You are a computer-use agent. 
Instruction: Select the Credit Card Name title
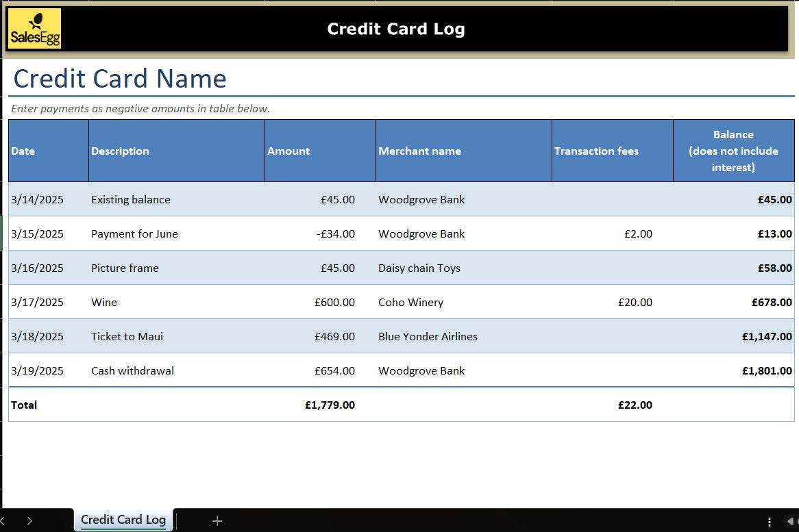[x=120, y=79]
